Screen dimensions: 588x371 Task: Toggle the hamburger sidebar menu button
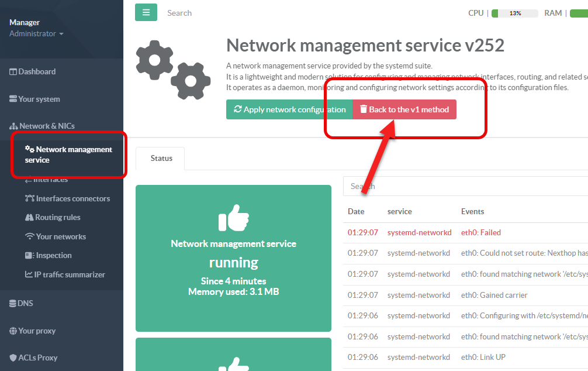click(146, 12)
